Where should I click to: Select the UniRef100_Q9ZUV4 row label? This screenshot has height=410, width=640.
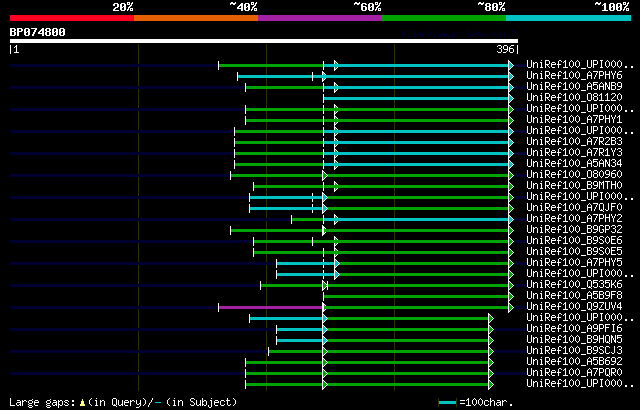(574, 307)
